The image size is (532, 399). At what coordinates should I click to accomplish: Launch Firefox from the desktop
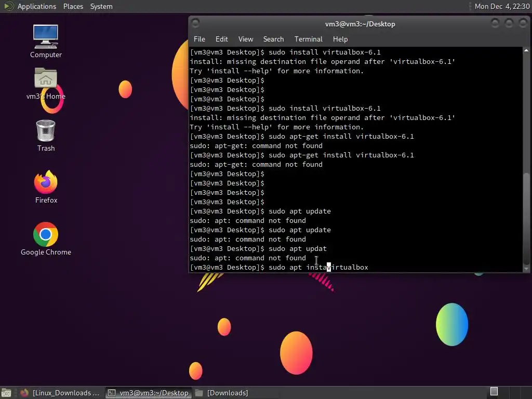pos(46,187)
